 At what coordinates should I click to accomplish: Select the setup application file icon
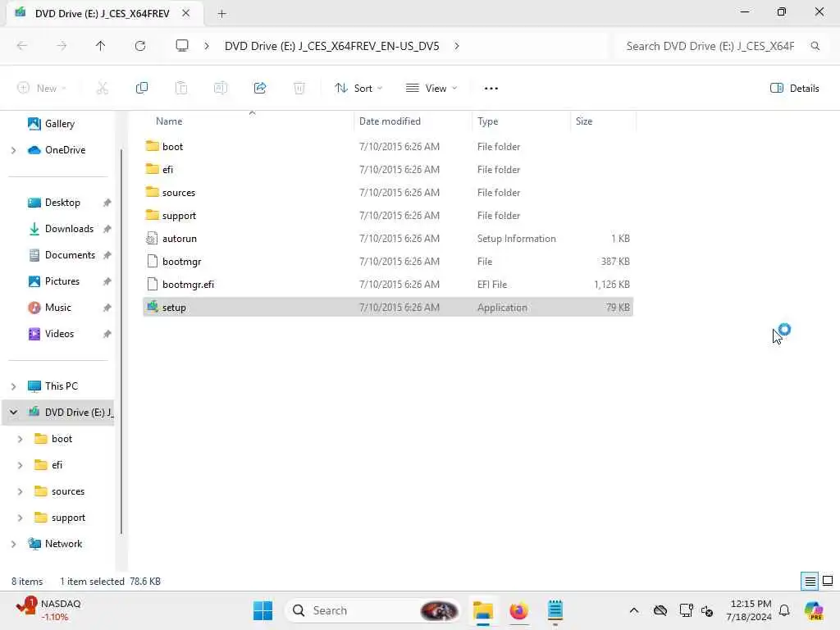click(x=152, y=307)
